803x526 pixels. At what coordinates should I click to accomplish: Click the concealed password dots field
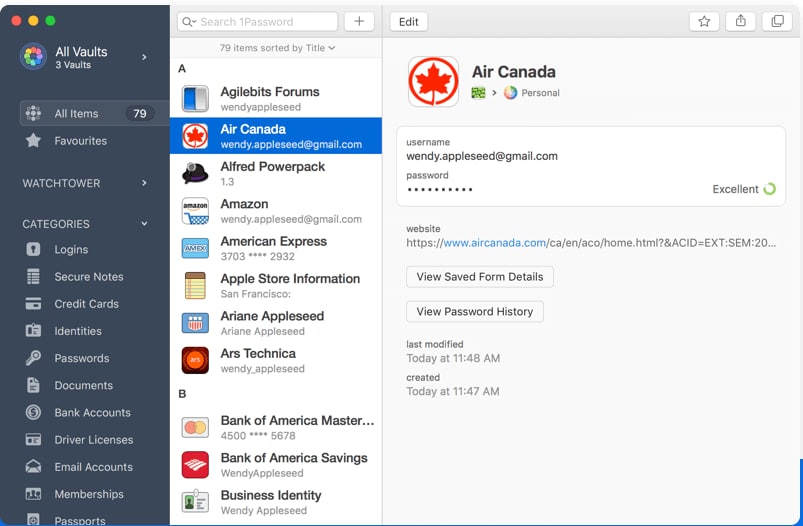pos(439,189)
